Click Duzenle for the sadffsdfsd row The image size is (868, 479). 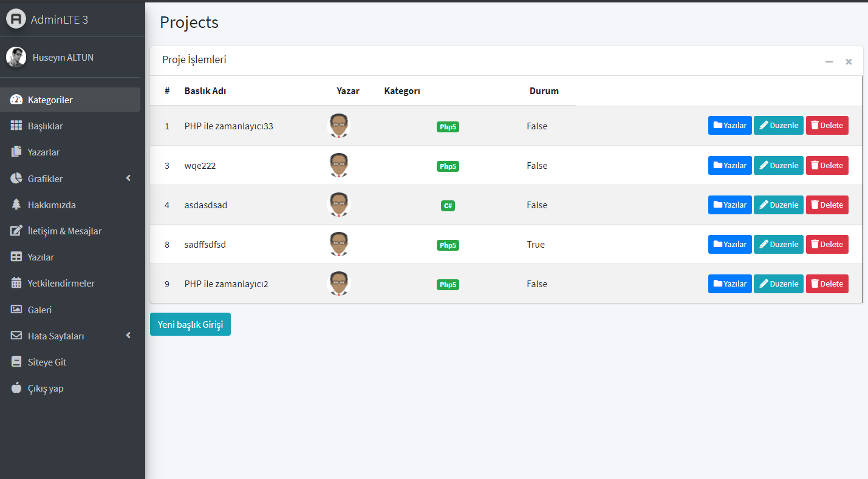[779, 244]
